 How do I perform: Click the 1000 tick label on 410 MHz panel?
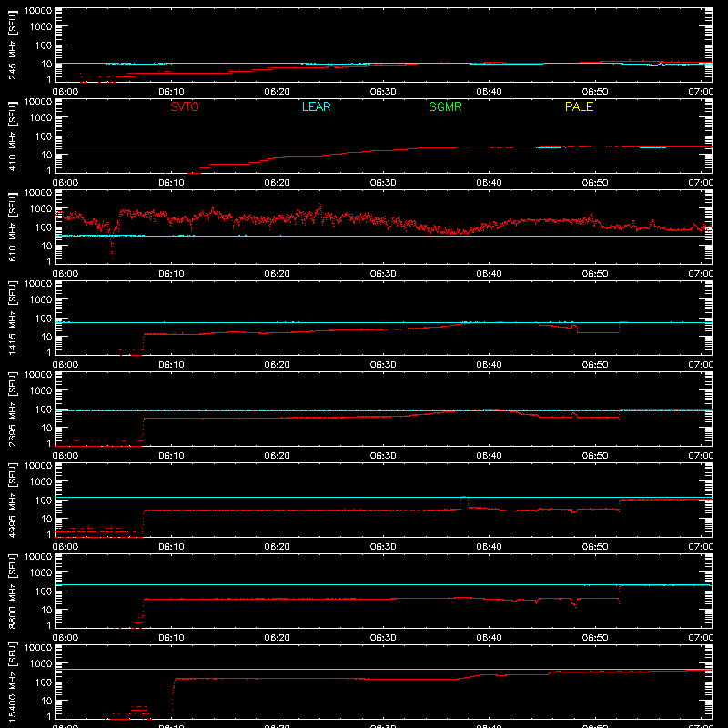click(41, 118)
